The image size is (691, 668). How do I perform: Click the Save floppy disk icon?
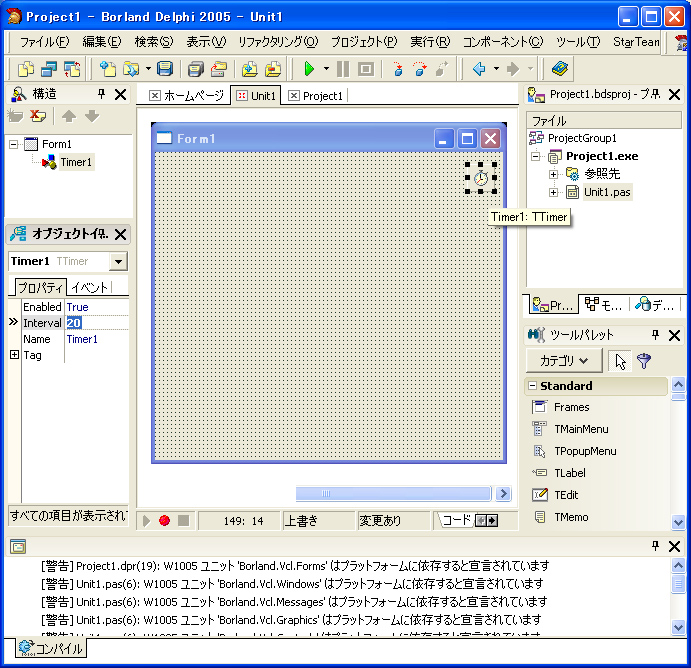[x=165, y=69]
